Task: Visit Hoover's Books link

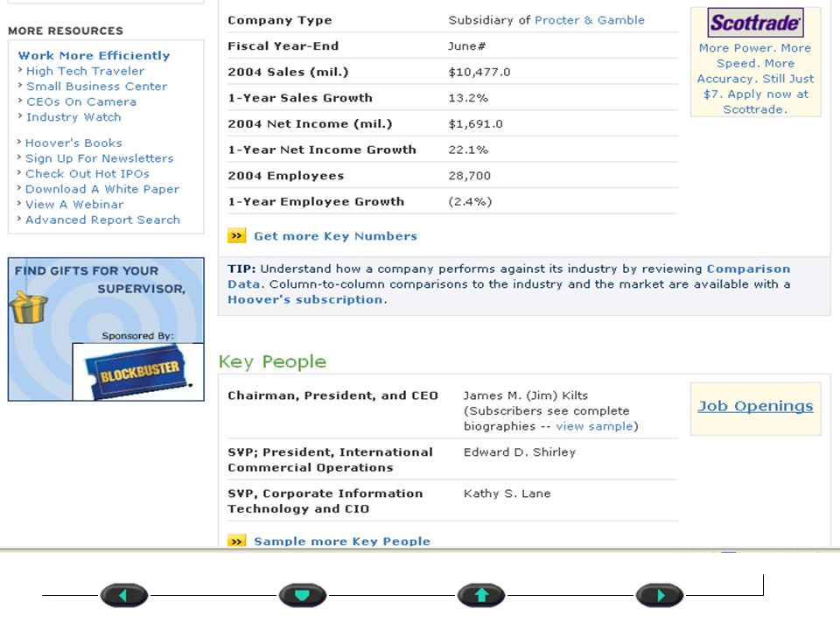Action: (73, 143)
